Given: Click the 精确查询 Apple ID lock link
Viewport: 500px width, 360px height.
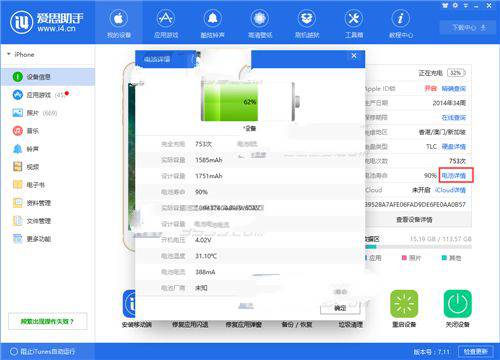Looking at the screenshot, I should (x=454, y=88).
